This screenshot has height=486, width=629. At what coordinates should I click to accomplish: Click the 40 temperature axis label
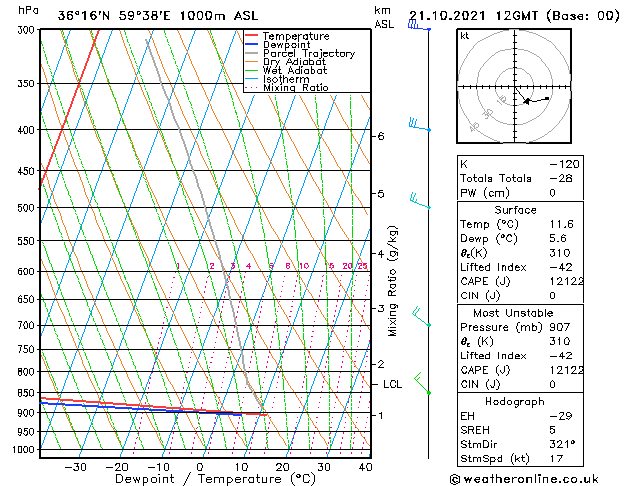(x=365, y=467)
